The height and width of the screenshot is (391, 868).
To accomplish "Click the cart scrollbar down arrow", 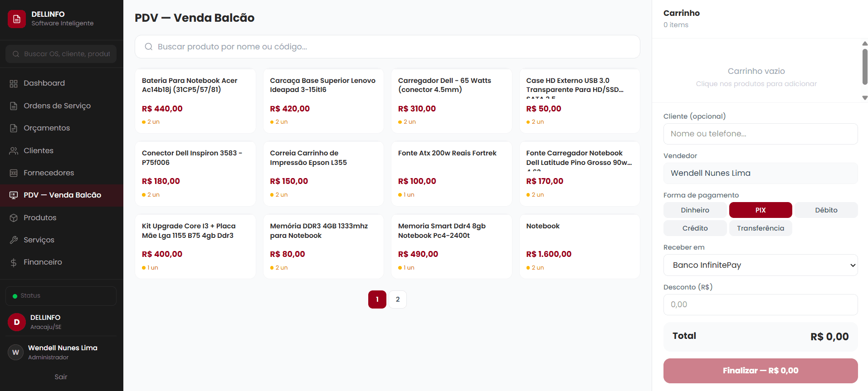I will [865, 98].
